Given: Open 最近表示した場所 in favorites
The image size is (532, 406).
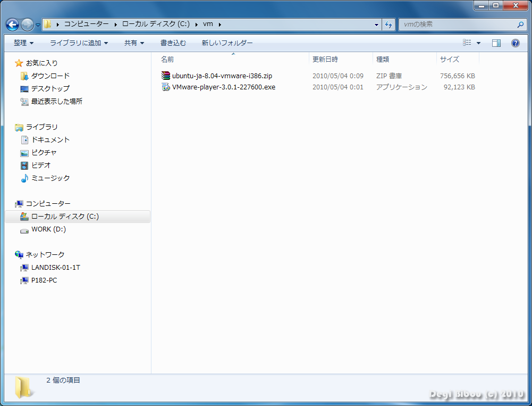Looking at the screenshot, I should pyautogui.click(x=57, y=101).
